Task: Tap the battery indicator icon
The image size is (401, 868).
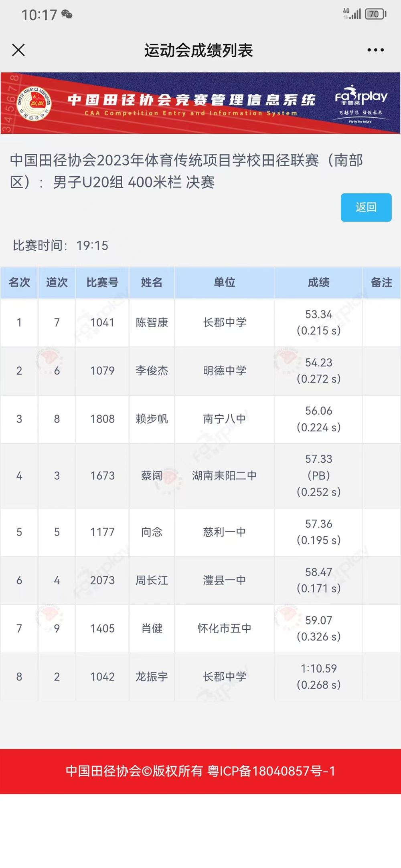Action: 375,14
